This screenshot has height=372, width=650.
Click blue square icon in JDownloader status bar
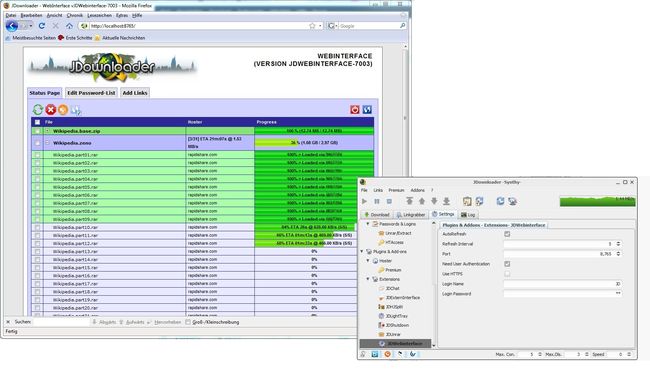click(375, 354)
